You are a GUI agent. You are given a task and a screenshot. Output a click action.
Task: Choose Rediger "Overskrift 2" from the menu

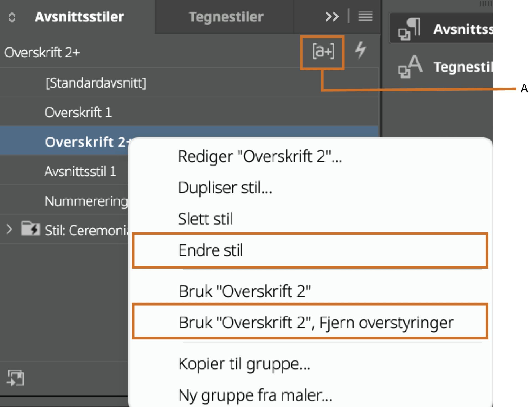260,156
